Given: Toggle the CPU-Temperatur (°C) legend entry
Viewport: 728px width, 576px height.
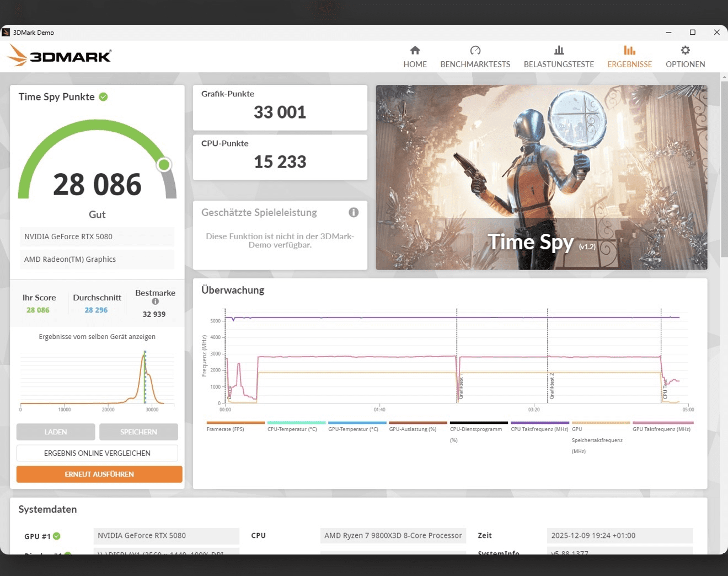Looking at the screenshot, I should (296, 427).
